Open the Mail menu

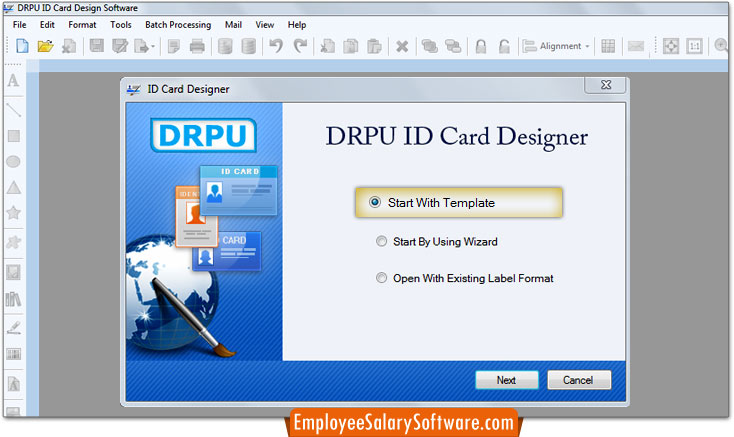click(x=233, y=25)
